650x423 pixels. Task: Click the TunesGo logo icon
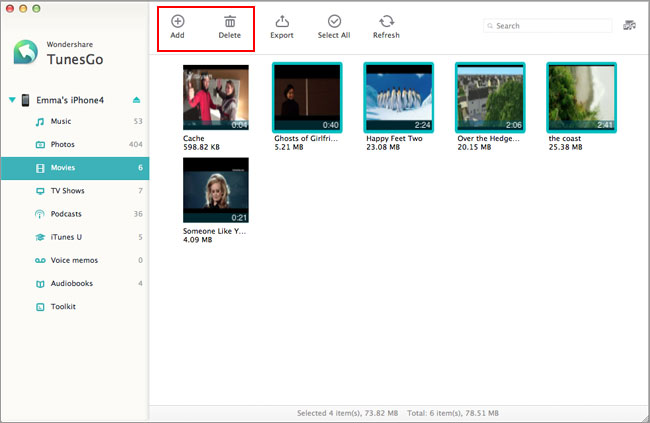tap(25, 52)
